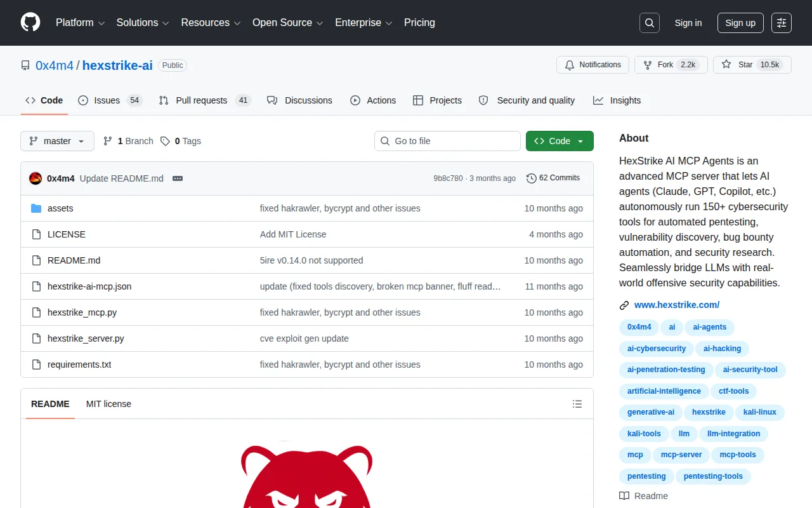Click the hexstrike_server.py file icon
The image size is (812, 508).
point(36,338)
